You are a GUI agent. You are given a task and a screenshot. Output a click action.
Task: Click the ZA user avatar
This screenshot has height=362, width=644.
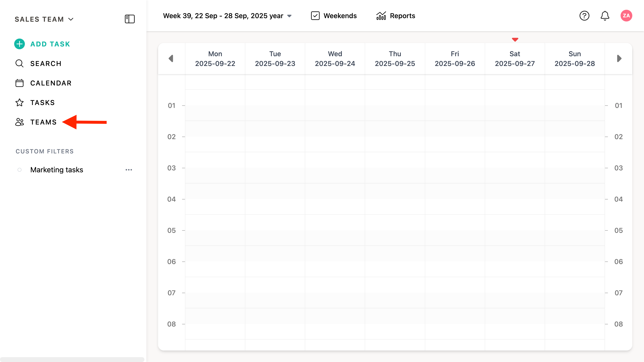click(626, 16)
